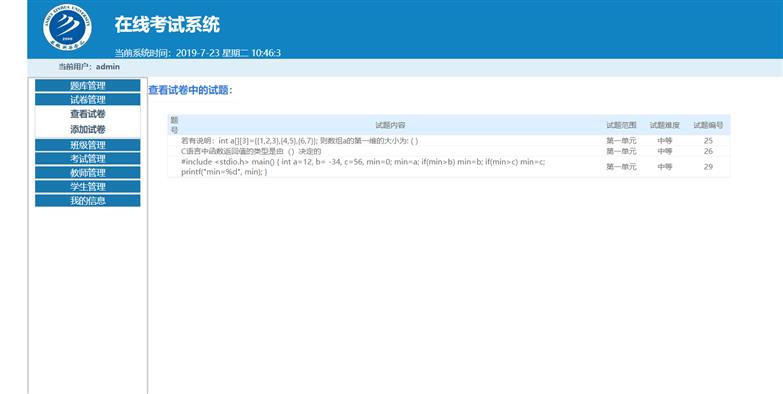Expand the 考试管理 menu
The width and height of the screenshot is (783, 394).
[87, 159]
